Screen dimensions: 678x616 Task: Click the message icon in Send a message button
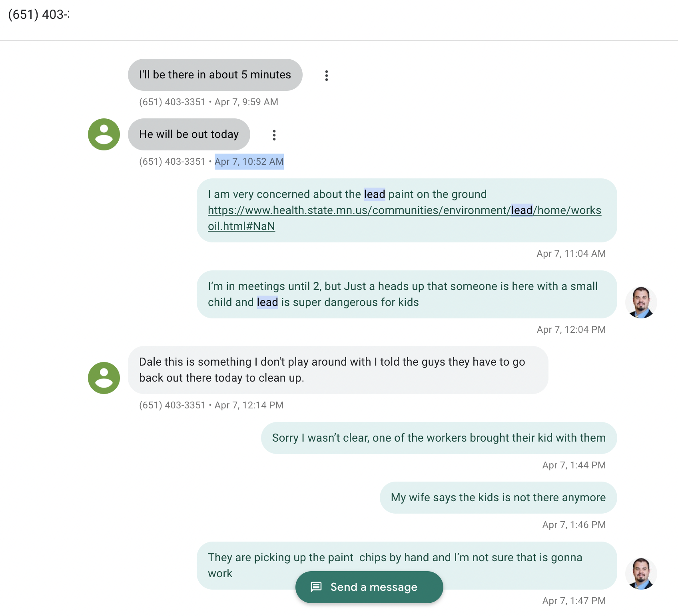click(x=316, y=587)
